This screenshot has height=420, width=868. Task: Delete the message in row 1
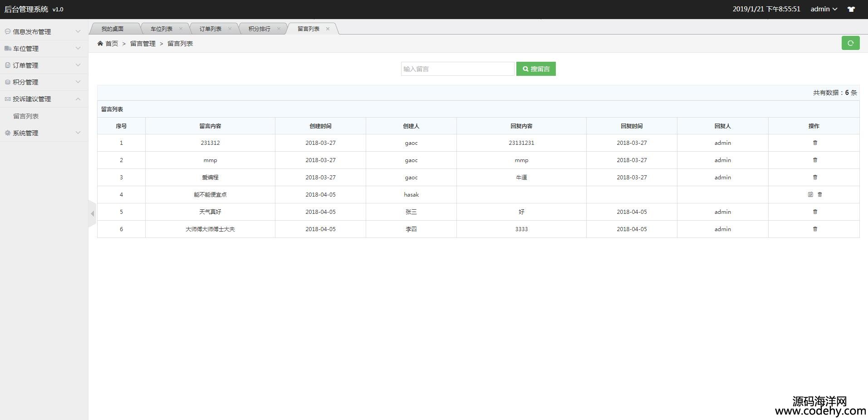815,143
